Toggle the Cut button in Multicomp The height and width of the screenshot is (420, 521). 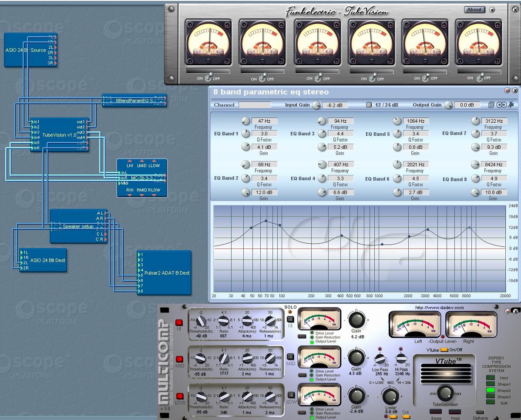406,417
